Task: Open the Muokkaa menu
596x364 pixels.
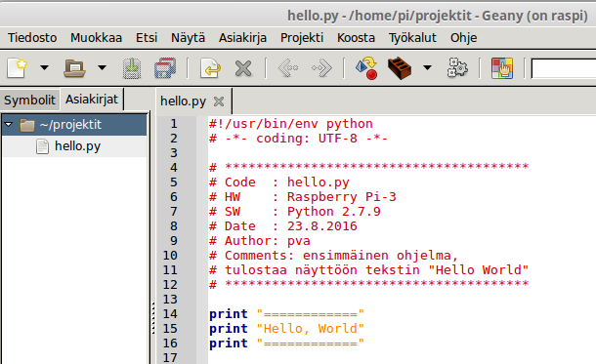Action: [96, 38]
